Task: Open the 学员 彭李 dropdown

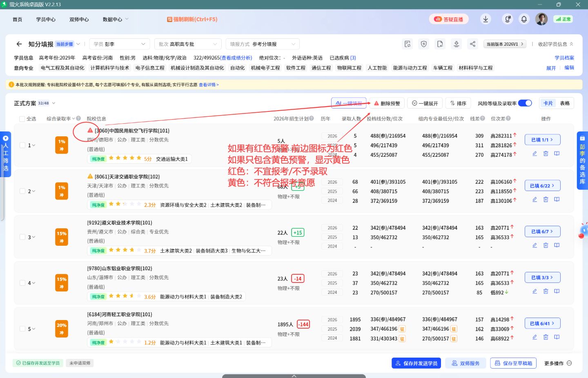Action: [x=120, y=44]
